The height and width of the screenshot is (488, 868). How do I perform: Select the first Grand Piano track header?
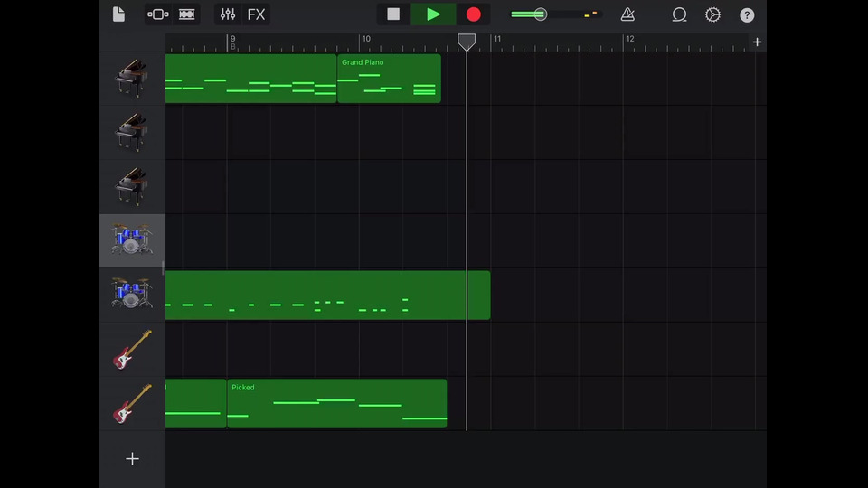click(x=132, y=78)
